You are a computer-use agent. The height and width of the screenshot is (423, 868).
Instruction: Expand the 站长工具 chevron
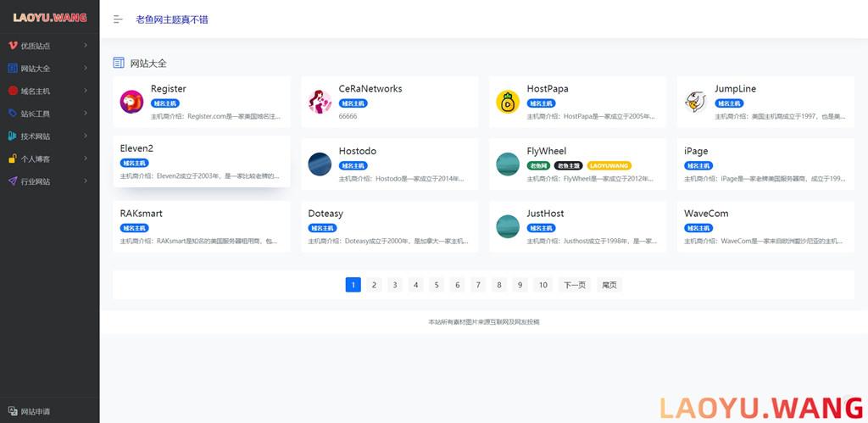point(86,113)
